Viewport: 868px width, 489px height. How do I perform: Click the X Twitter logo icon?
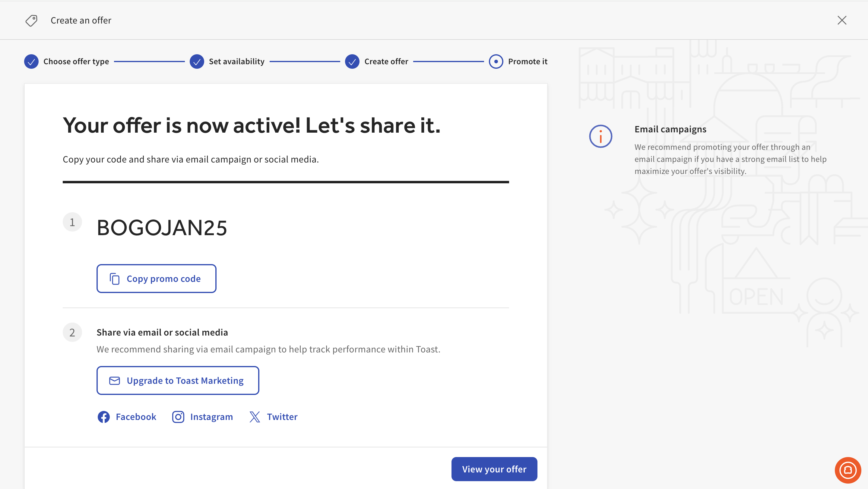(255, 417)
